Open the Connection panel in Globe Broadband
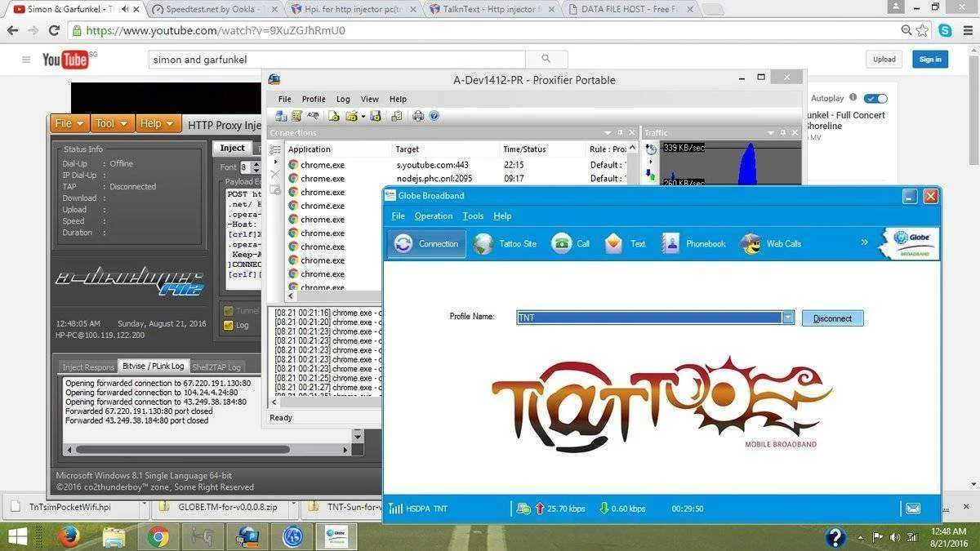Image resolution: width=980 pixels, height=551 pixels. (426, 243)
